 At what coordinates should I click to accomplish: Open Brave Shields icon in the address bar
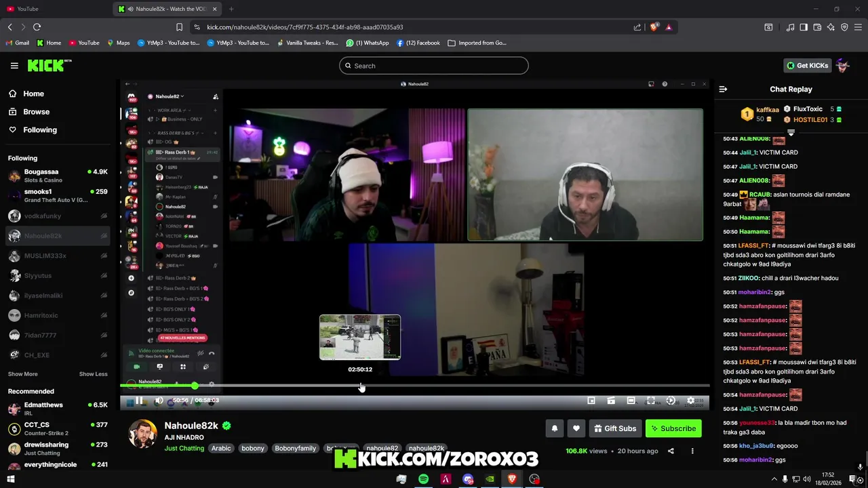click(654, 27)
